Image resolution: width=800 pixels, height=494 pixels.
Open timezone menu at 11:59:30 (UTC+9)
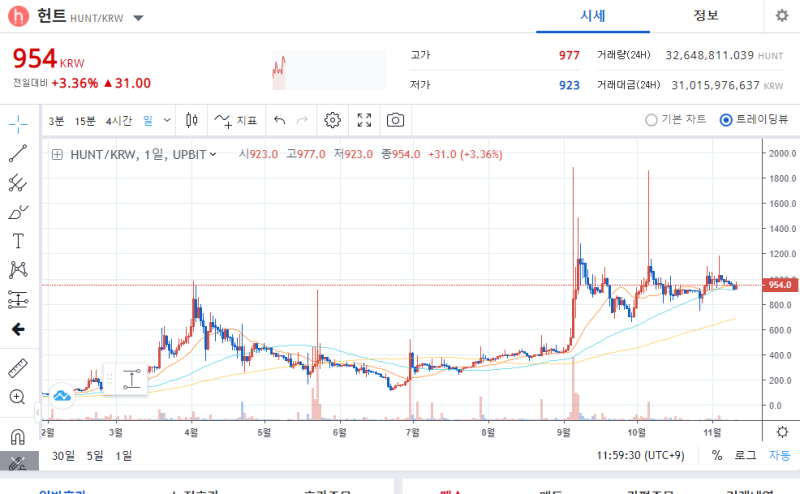coord(640,455)
